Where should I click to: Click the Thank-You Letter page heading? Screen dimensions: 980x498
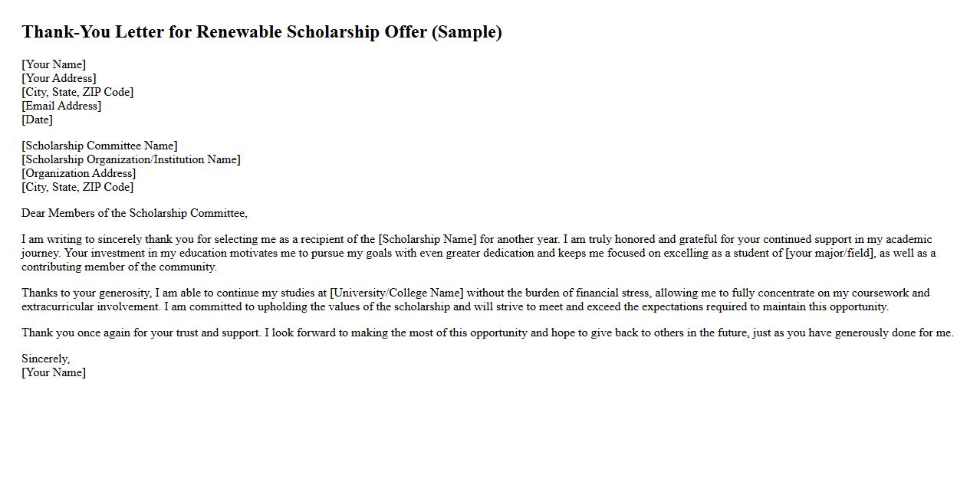pyautogui.click(x=261, y=32)
